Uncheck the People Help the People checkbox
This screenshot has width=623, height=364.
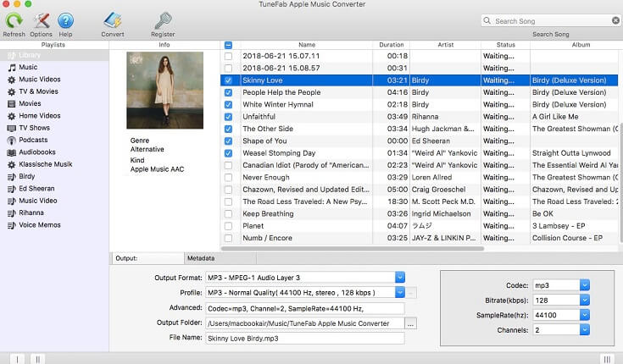(228, 92)
